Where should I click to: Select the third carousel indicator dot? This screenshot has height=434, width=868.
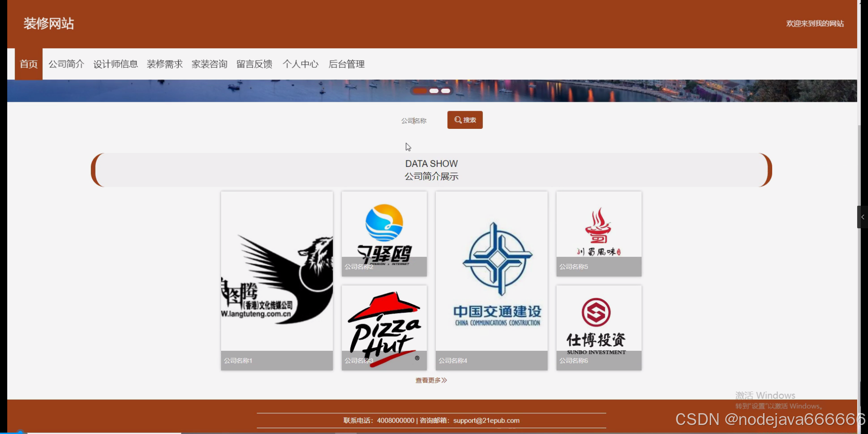click(446, 91)
